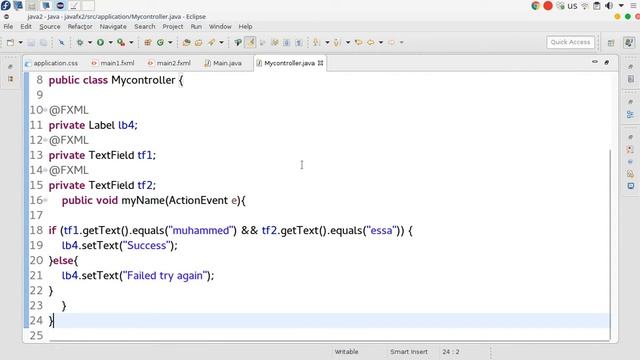
Task: Open the Run configurations dropdown arrow
Action: pyautogui.click(x=110, y=42)
